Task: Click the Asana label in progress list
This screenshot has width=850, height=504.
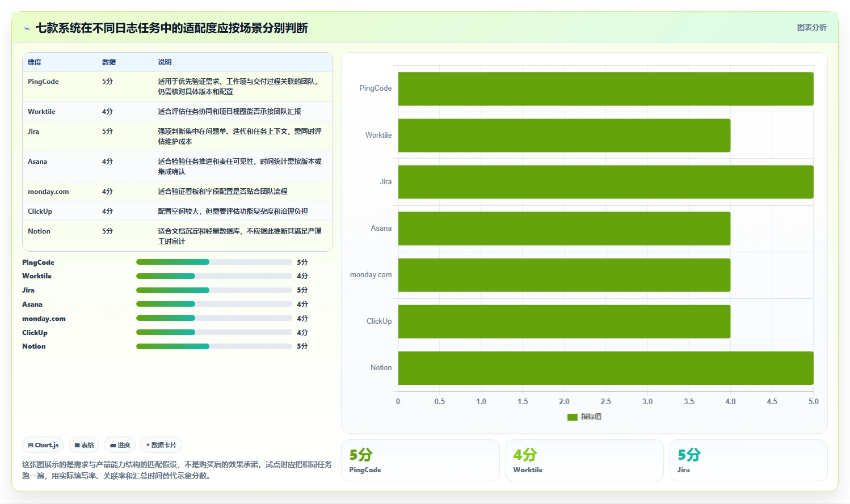Action: pyautogui.click(x=32, y=304)
